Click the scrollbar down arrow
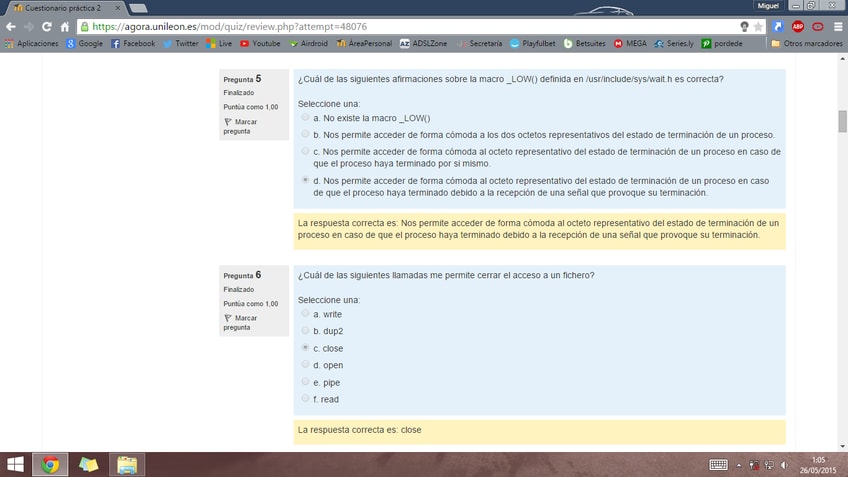Screen dimensions: 848x477 [x=843, y=447]
